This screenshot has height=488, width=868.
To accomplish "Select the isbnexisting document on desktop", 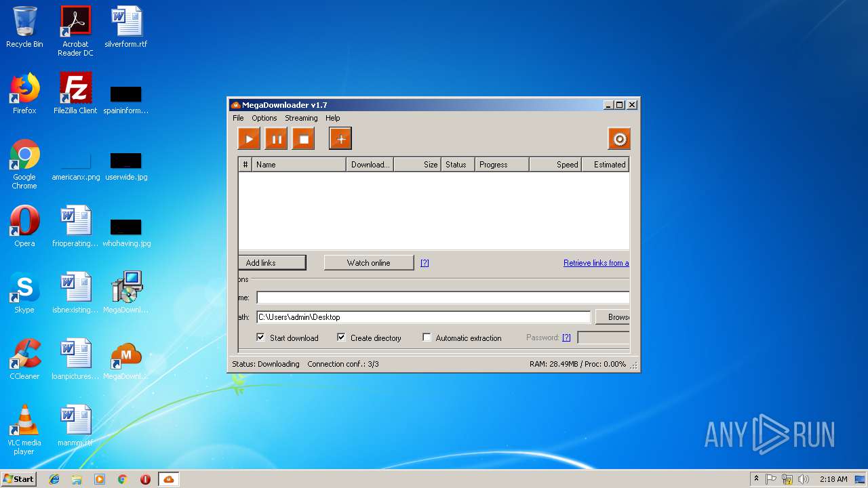I will tap(75, 293).
